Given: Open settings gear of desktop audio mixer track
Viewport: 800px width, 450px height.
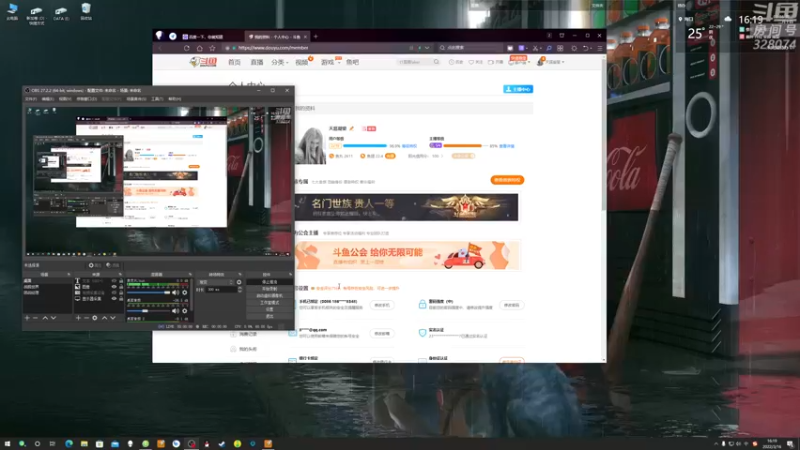Looking at the screenshot, I should pos(185,311).
